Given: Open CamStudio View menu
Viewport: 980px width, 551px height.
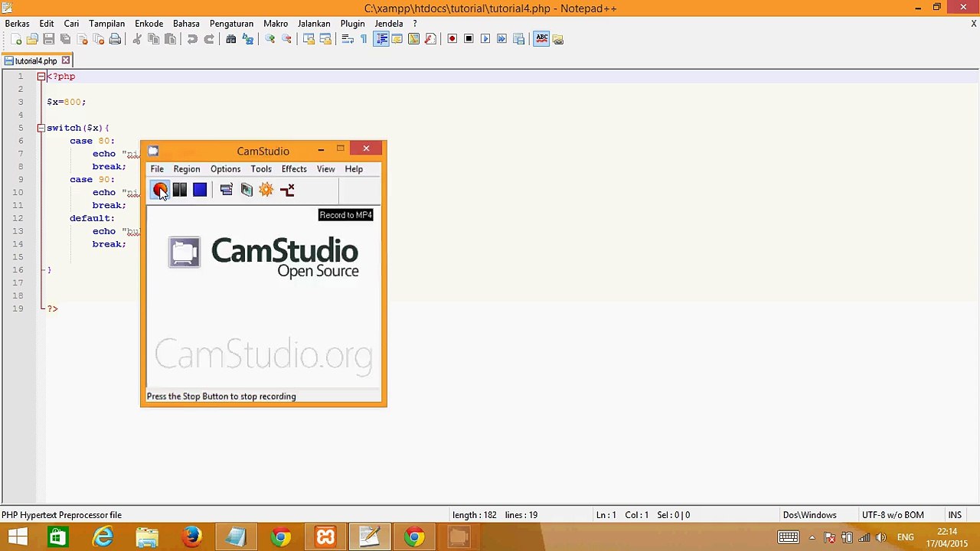Looking at the screenshot, I should click(x=325, y=169).
